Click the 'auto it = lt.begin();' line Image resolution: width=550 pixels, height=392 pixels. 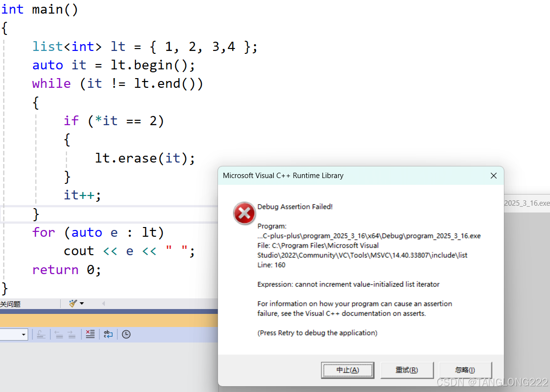coord(114,65)
